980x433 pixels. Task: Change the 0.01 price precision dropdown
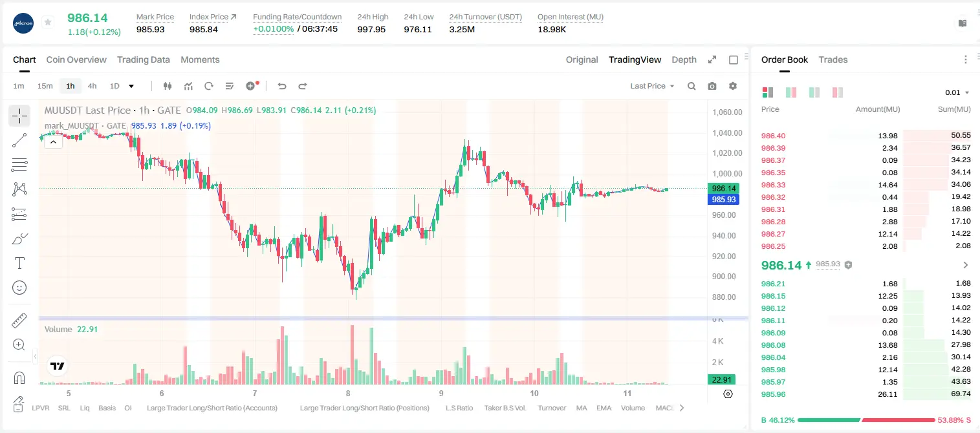[957, 92]
